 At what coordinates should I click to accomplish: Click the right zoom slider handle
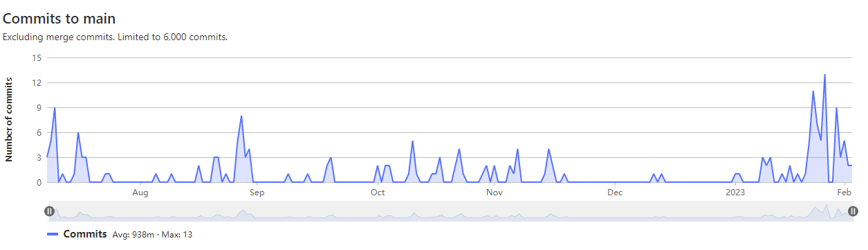[x=853, y=211]
